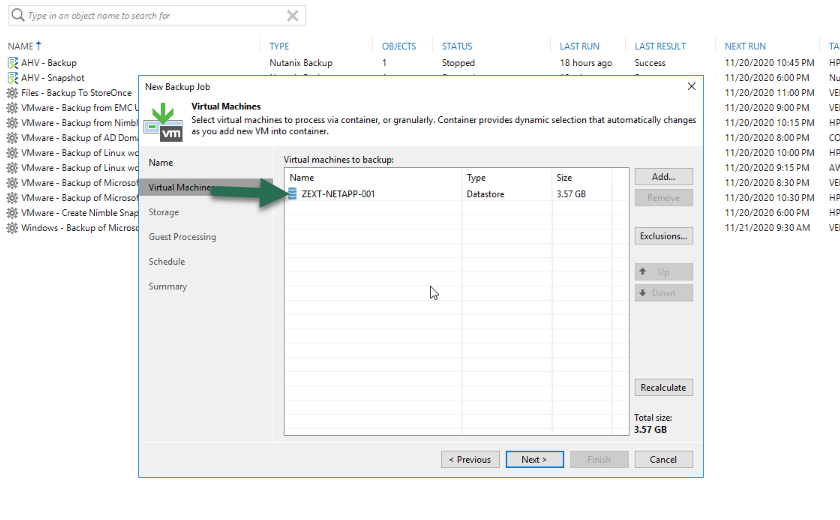Select VMware - Create Nimble Snap job row

click(79, 213)
